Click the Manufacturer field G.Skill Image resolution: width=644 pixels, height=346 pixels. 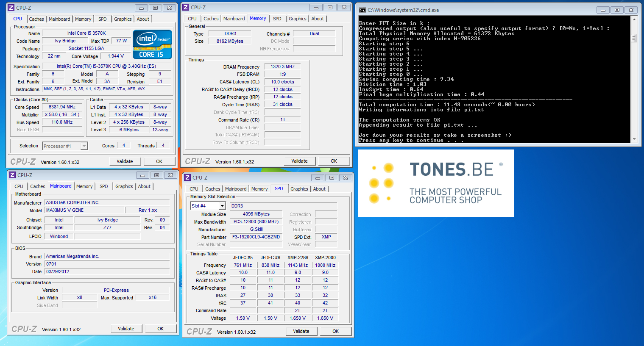256,229
